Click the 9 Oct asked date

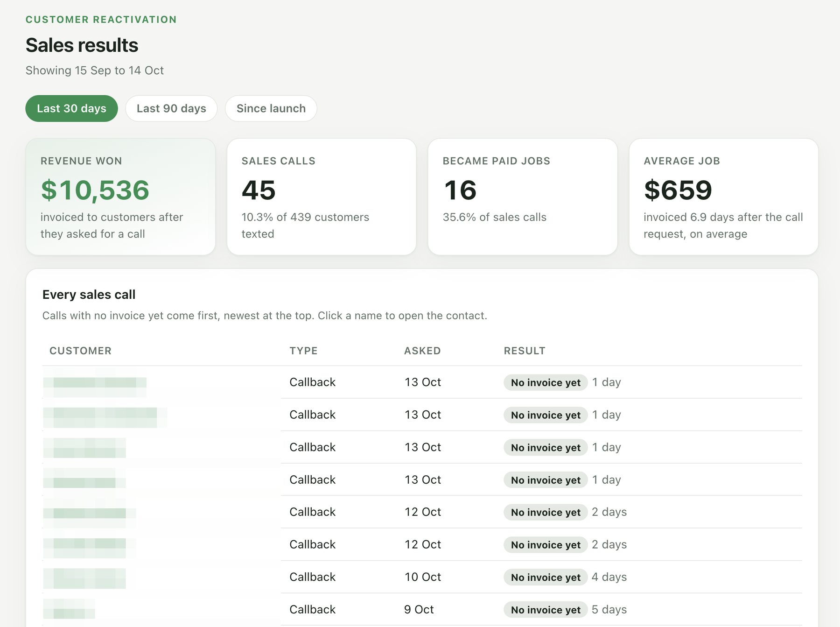coord(419,610)
